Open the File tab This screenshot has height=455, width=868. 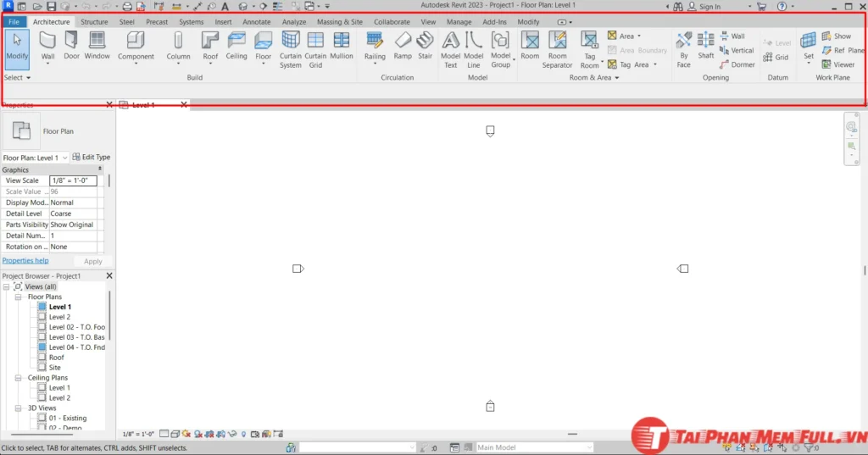pos(14,21)
